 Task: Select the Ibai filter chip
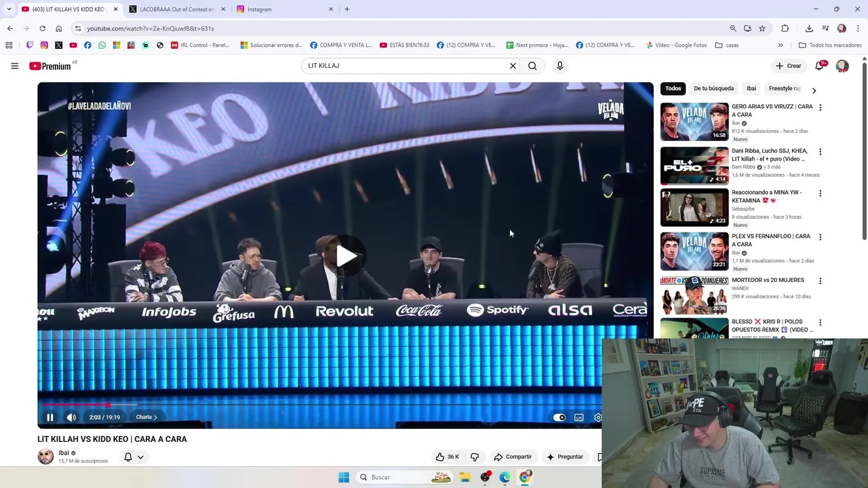point(751,88)
